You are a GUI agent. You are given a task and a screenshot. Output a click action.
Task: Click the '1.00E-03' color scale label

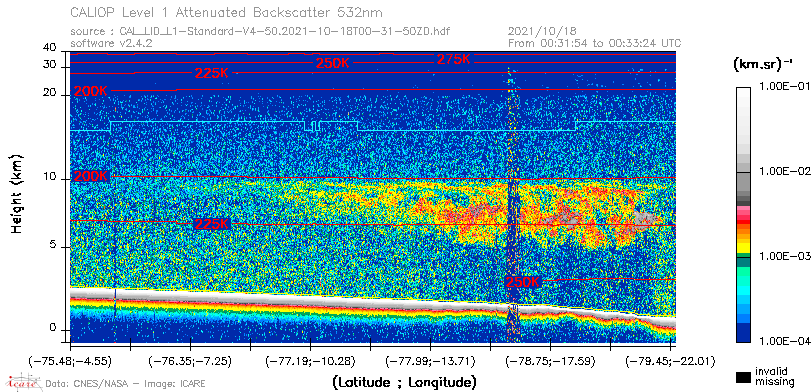[784, 256]
